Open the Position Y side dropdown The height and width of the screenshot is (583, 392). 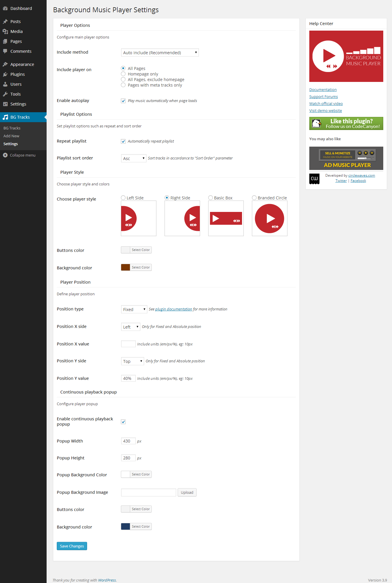[133, 361]
